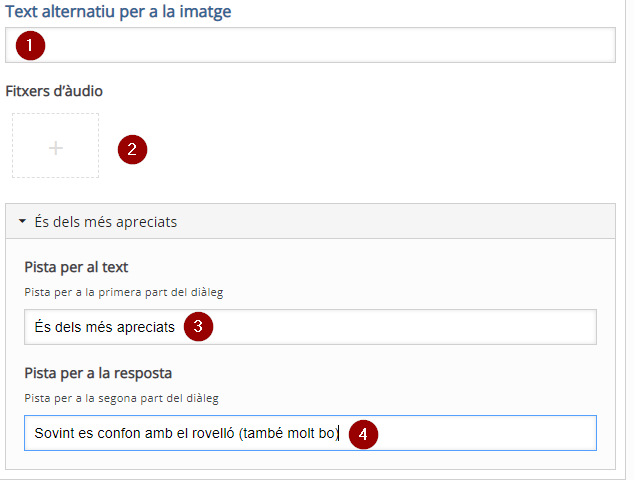Click the 'Pista per al text' heading
634x480 pixels.
[x=76, y=267]
